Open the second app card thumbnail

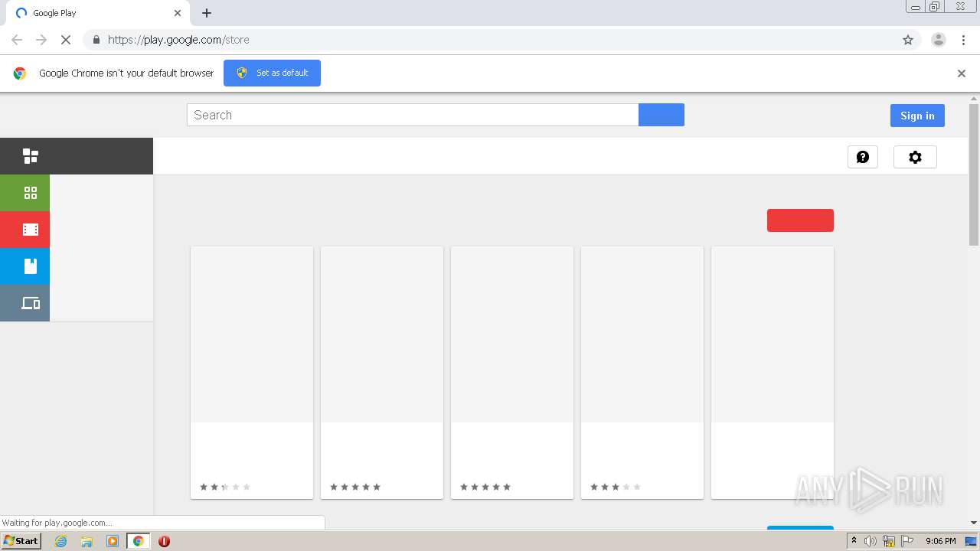click(x=382, y=334)
